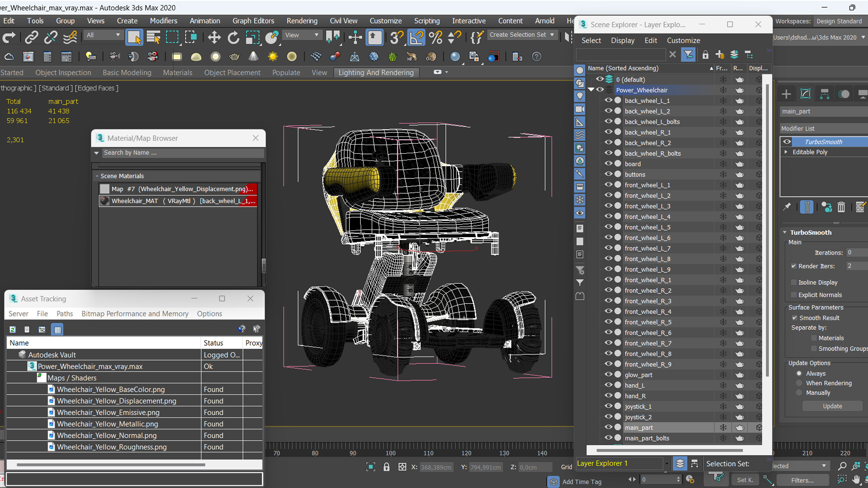Open the Modify panel tab icon

pos(806,94)
